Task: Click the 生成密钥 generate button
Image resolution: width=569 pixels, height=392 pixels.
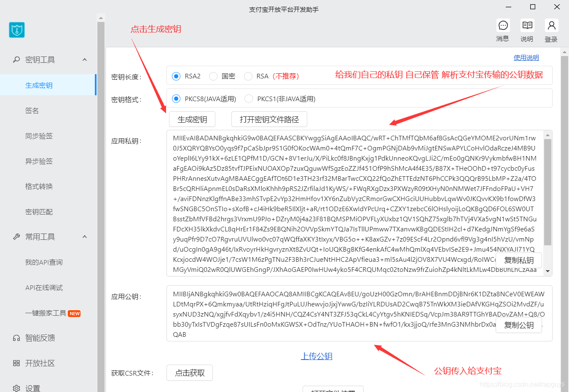Action: (x=192, y=119)
